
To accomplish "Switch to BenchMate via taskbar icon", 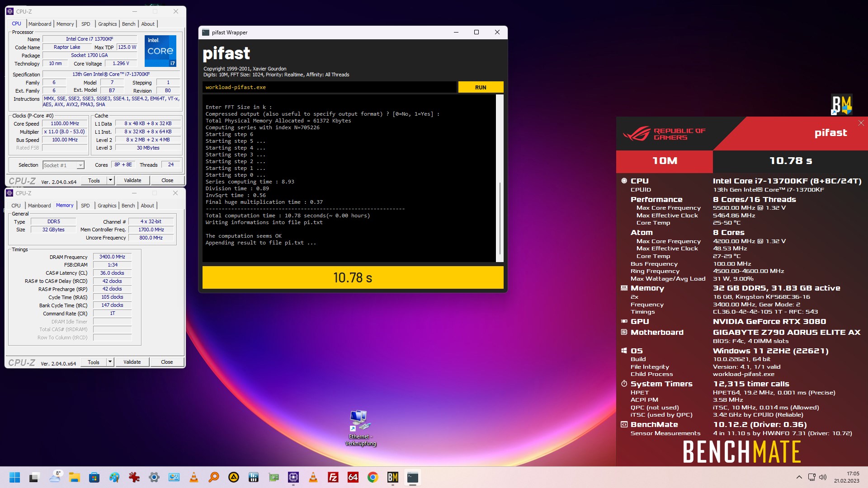I will pos(392,477).
